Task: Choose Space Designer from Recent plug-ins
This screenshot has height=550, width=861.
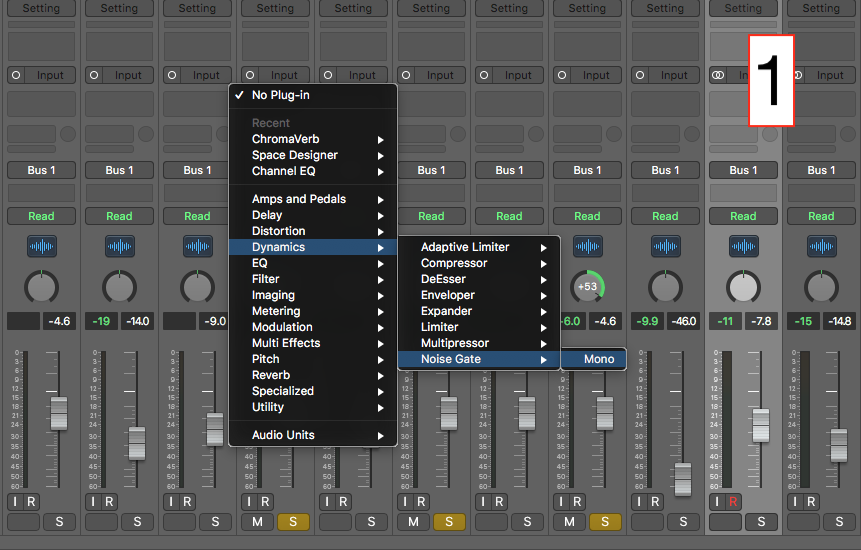Action: tap(312, 155)
